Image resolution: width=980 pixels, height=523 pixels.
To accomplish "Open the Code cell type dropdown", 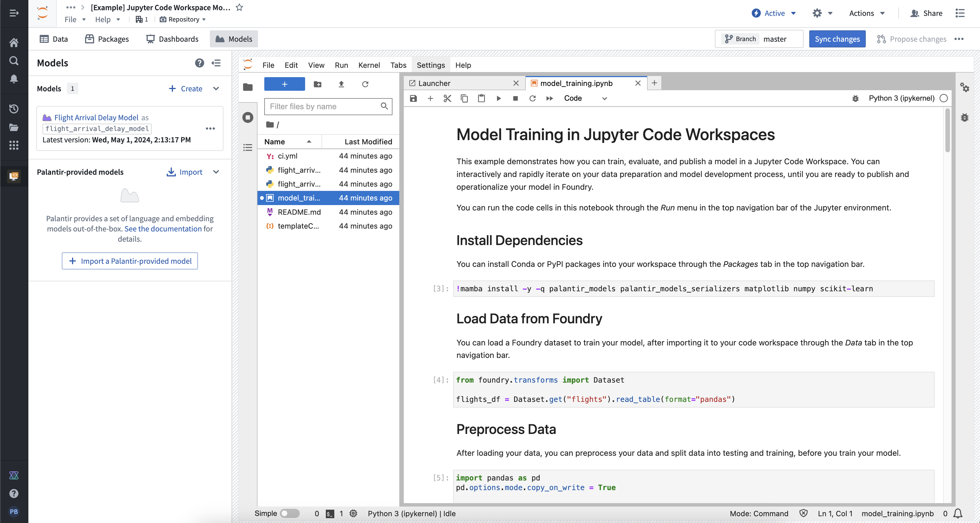I will point(585,98).
